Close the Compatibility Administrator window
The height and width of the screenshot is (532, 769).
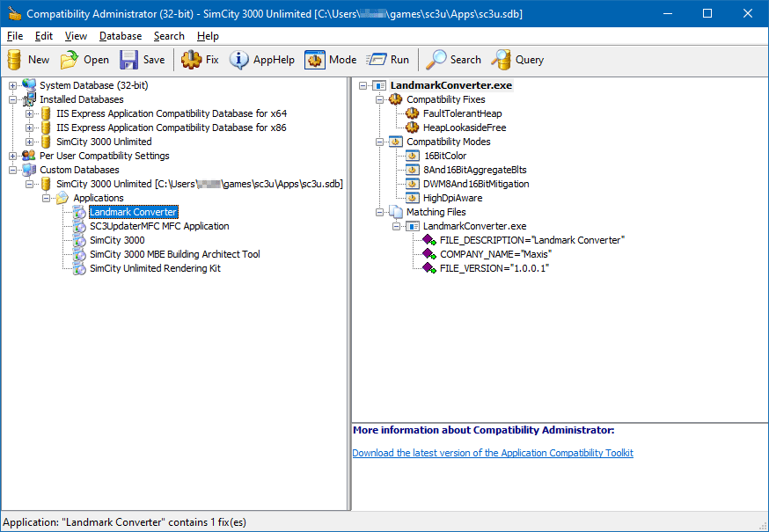click(748, 14)
